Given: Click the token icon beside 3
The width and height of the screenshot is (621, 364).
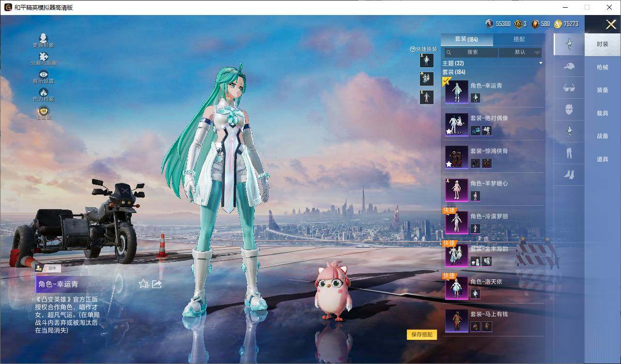Looking at the screenshot, I should pyautogui.click(x=518, y=24).
